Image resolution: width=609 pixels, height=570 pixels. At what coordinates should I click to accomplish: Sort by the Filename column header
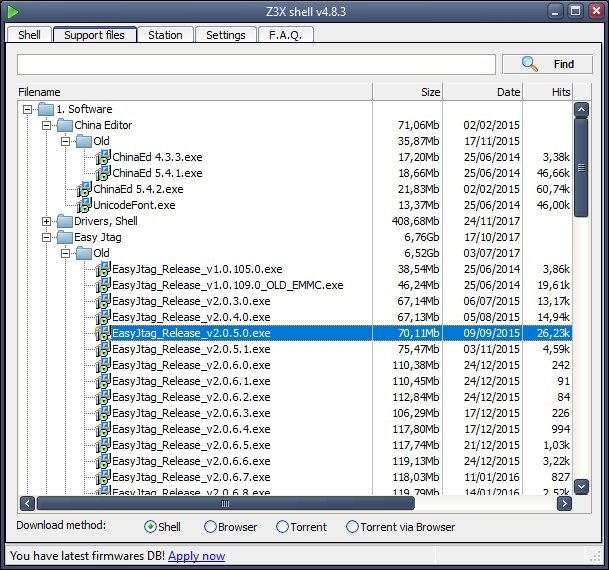tap(195, 92)
